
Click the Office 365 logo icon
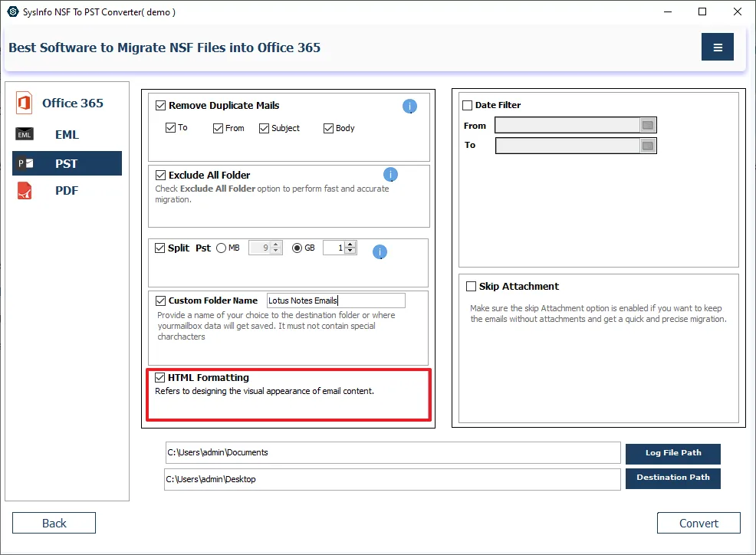click(25, 103)
